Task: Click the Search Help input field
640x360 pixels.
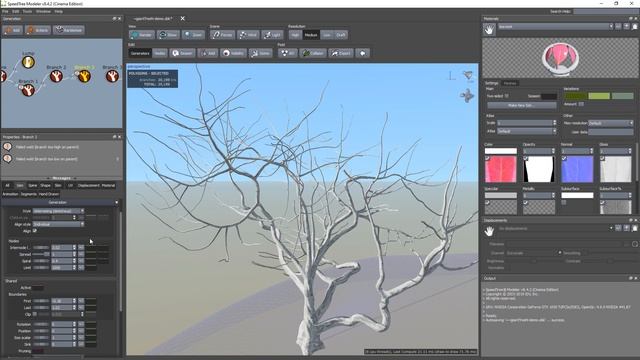Action: (x=606, y=11)
